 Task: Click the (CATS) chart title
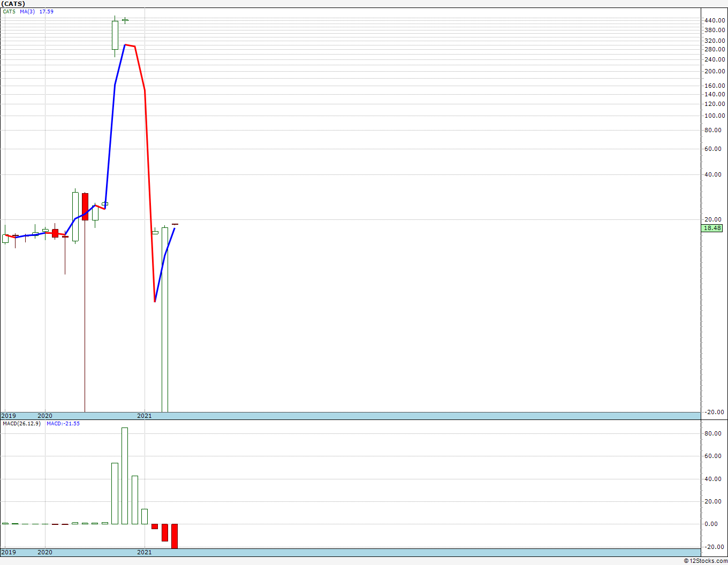[13, 4]
